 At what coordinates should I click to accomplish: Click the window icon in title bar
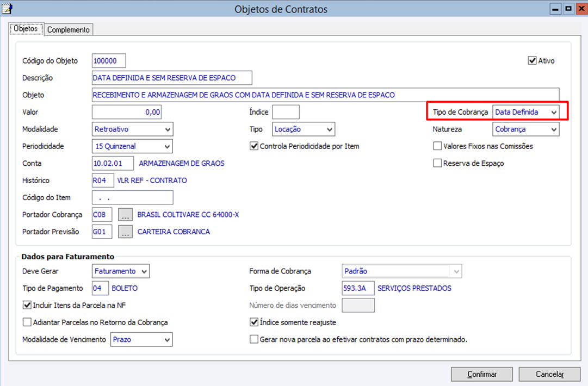point(7,8)
